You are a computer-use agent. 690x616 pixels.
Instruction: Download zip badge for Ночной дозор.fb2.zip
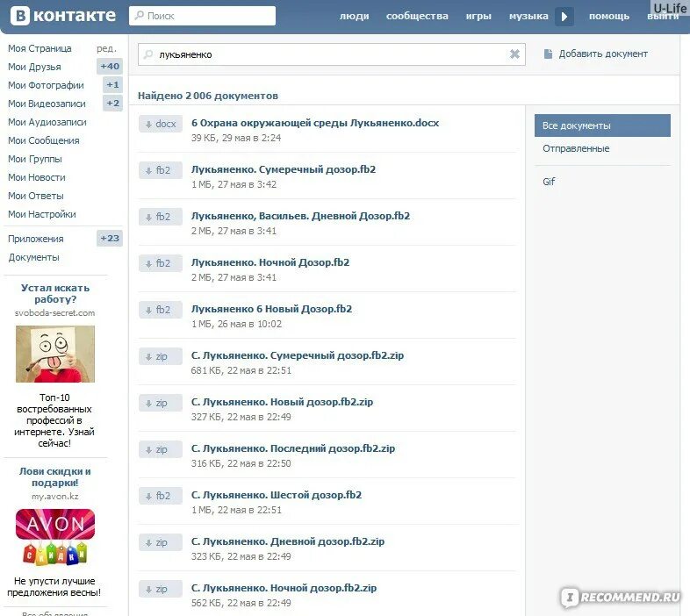(x=161, y=589)
